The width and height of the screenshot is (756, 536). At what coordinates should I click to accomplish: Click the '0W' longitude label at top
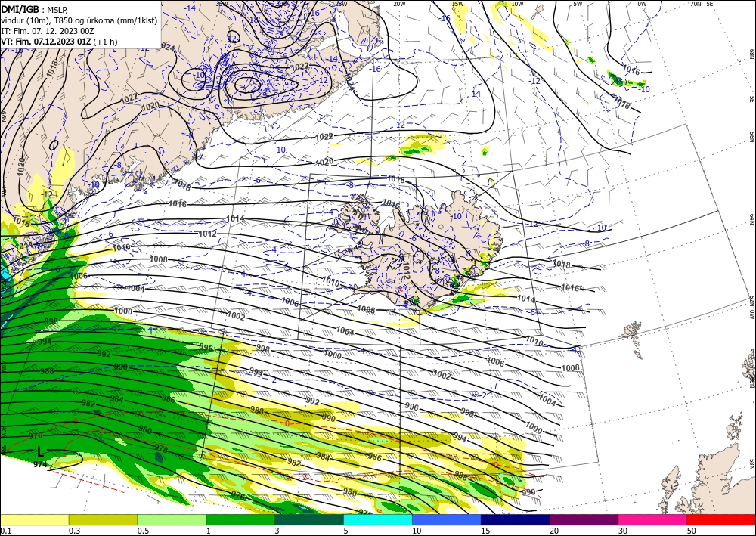coord(642,4)
